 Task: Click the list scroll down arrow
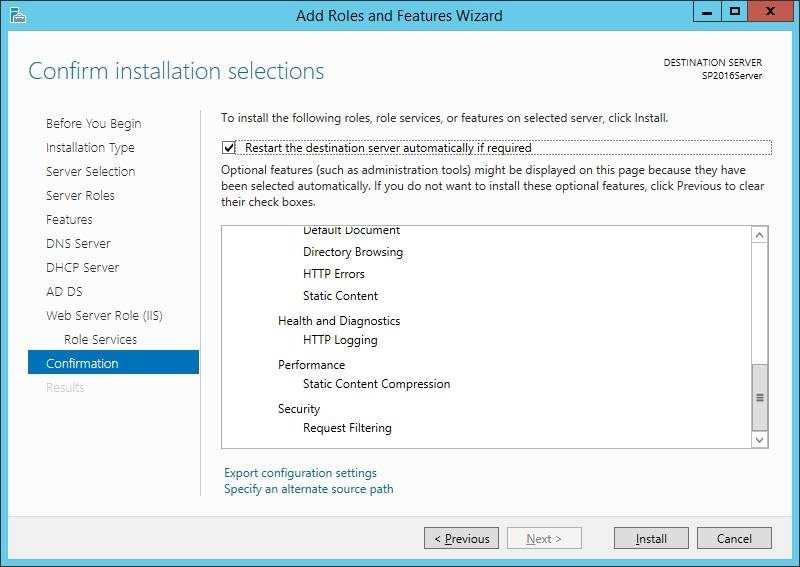click(759, 439)
